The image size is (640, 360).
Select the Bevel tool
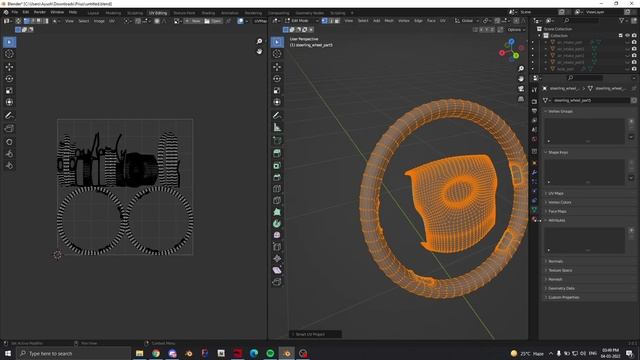(277, 177)
